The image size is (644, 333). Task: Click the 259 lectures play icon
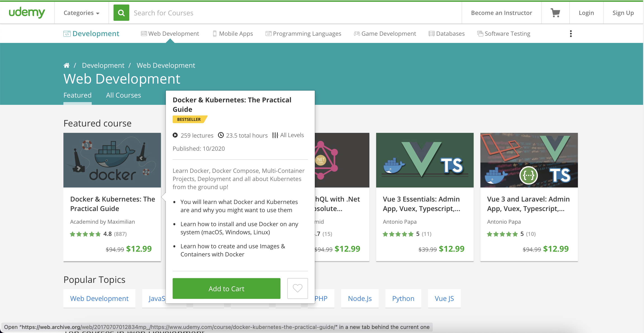(x=175, y=135)
